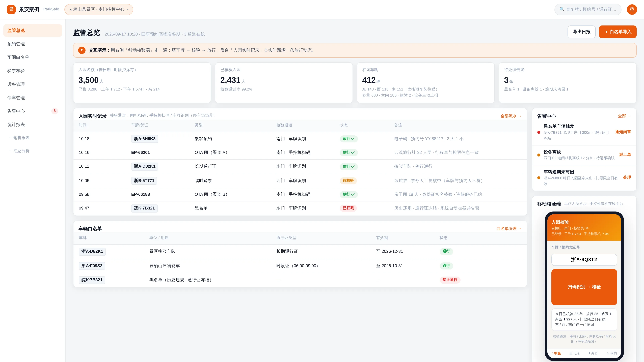Image resolution: width=644 pixels, height=362 pixels.
Task: Open the 记录 tab in the phone mockup
Action: pos(575,353)
